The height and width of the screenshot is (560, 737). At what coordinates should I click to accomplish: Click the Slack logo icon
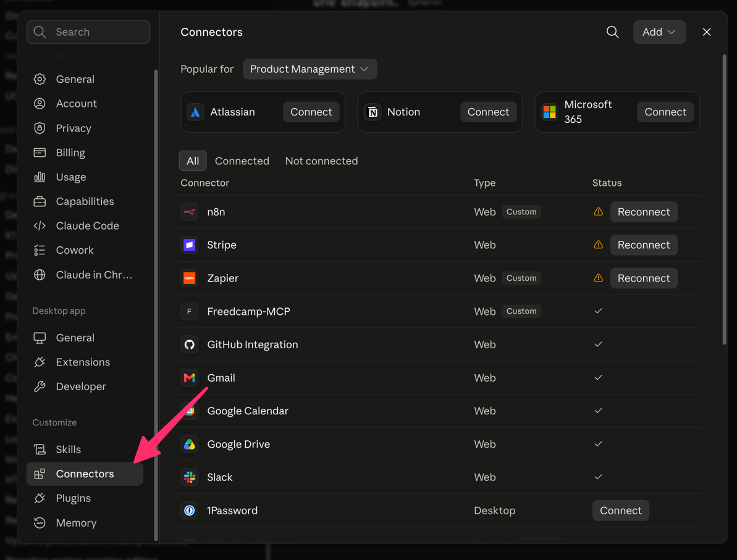tap(190, 477)
